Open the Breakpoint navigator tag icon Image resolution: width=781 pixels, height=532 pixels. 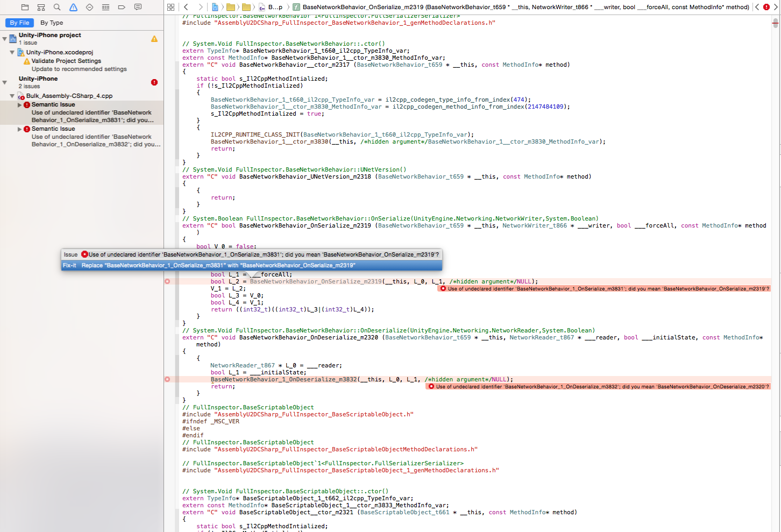tap(122, 7)
